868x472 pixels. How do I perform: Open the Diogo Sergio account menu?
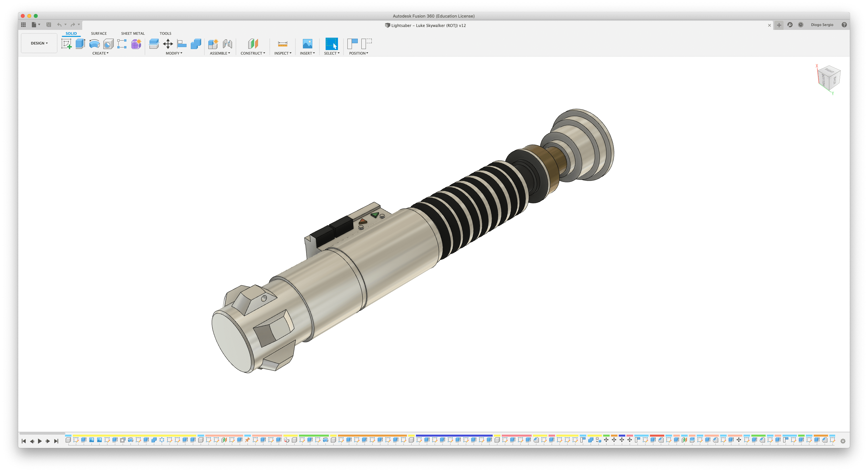[x=822, y=25]
